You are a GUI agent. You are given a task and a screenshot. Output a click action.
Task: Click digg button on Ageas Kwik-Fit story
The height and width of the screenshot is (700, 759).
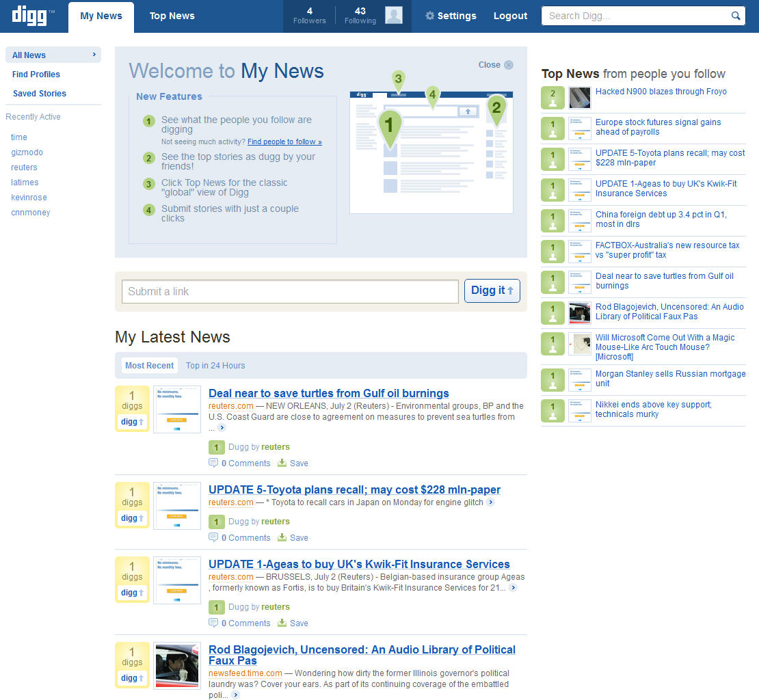tap(132, 593)
